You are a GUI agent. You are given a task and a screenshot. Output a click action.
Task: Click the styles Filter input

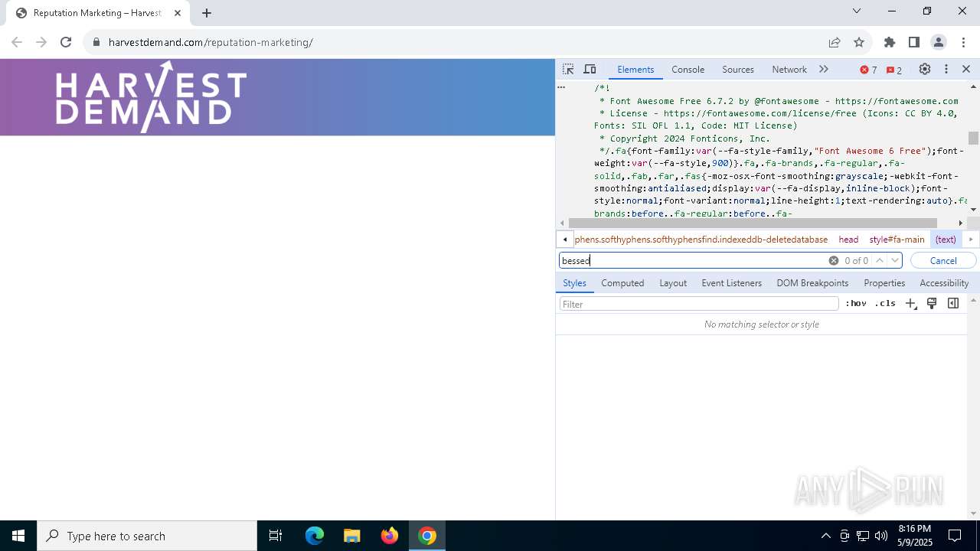pyautogui.click(x=699, y=304)
